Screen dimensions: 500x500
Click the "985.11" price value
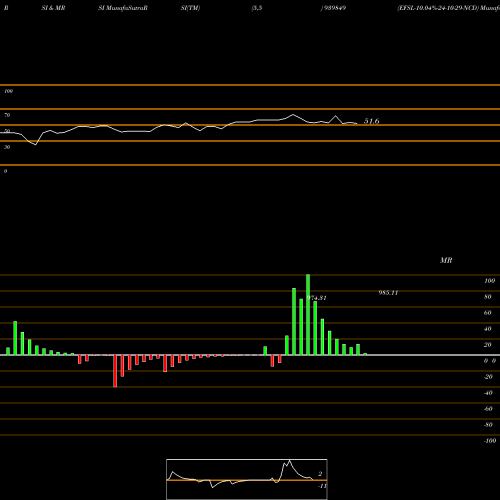(388, 293)
